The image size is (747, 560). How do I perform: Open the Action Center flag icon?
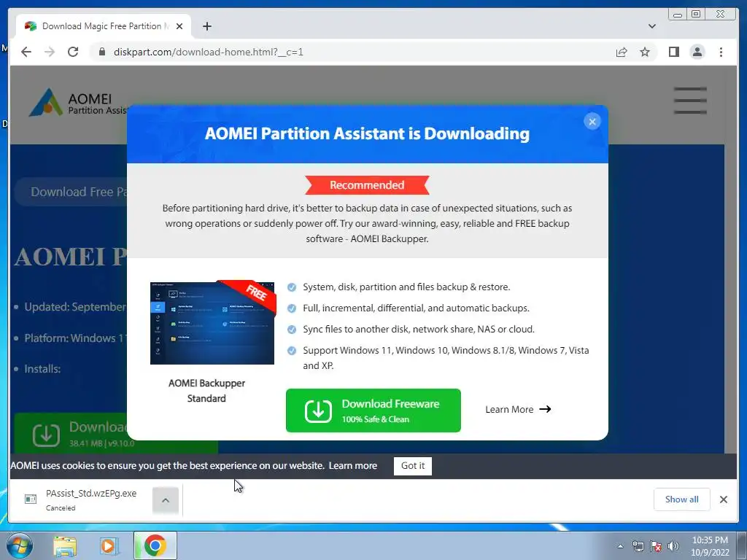pos(656,546)
